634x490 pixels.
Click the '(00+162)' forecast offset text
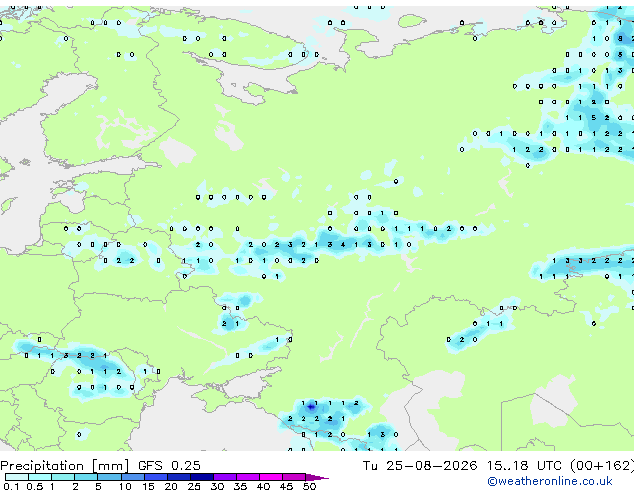[x=602, y=466]
